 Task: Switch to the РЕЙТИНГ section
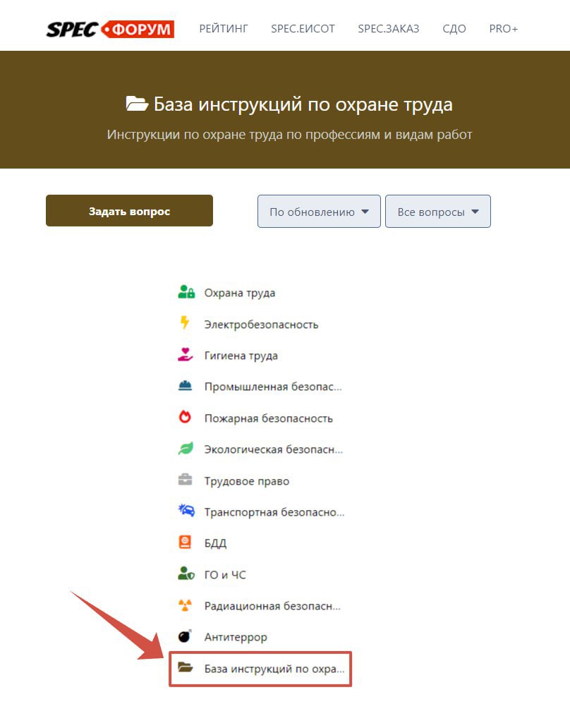coord(223,29)
